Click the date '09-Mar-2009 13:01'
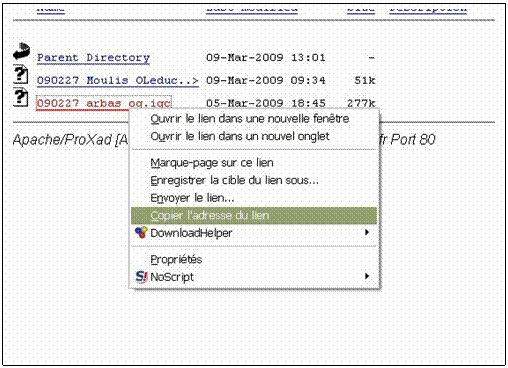Viewport: 508px width, 368px height. pyautogui.click(x=266, y=58)
